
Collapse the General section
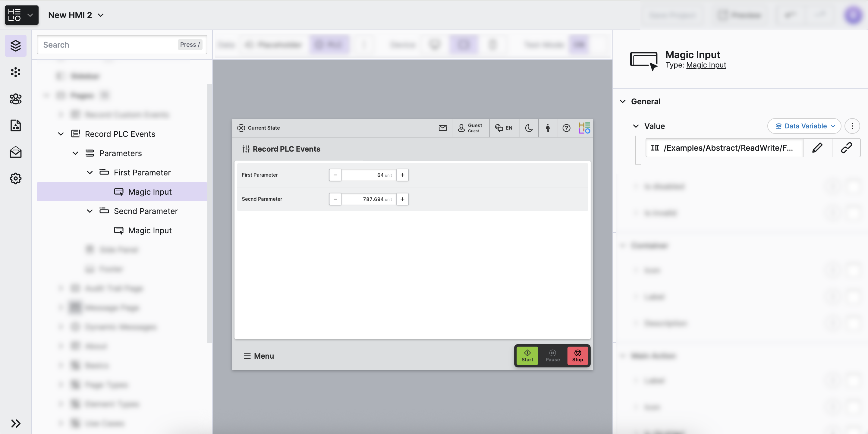point(623,102)
